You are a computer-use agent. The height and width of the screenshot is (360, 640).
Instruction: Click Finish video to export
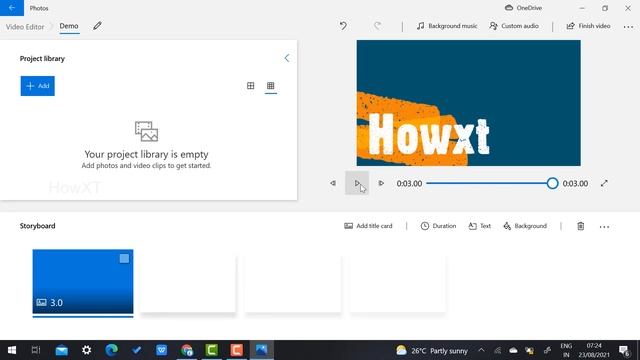click(588, 26)
